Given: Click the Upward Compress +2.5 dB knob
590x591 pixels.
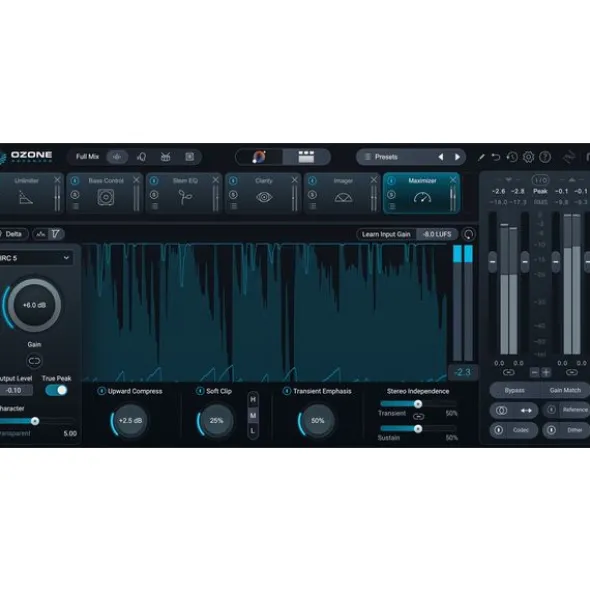Looking at the screenshot, I should click(130, 421).
